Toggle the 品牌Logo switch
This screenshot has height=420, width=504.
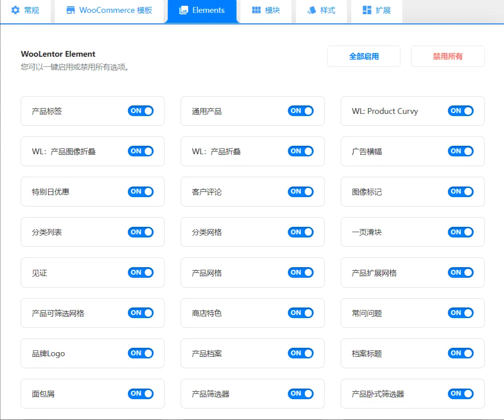(141, 353)
